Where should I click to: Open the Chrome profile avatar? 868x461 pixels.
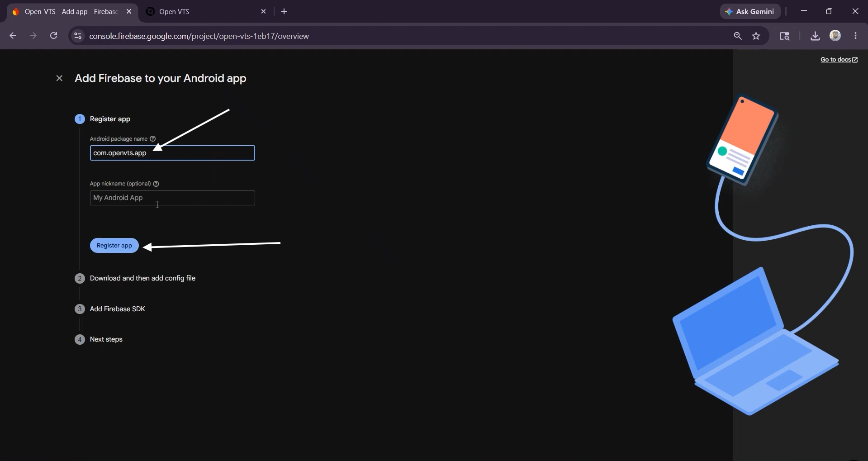pyautogui.click(x=835, y=36)
